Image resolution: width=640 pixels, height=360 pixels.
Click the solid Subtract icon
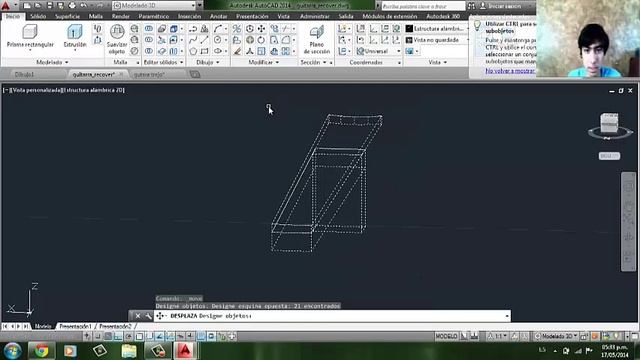149,40
